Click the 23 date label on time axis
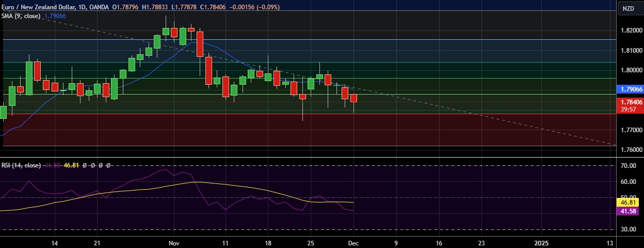The height and width of the screenshot is (248, 644). click(482, 242)
